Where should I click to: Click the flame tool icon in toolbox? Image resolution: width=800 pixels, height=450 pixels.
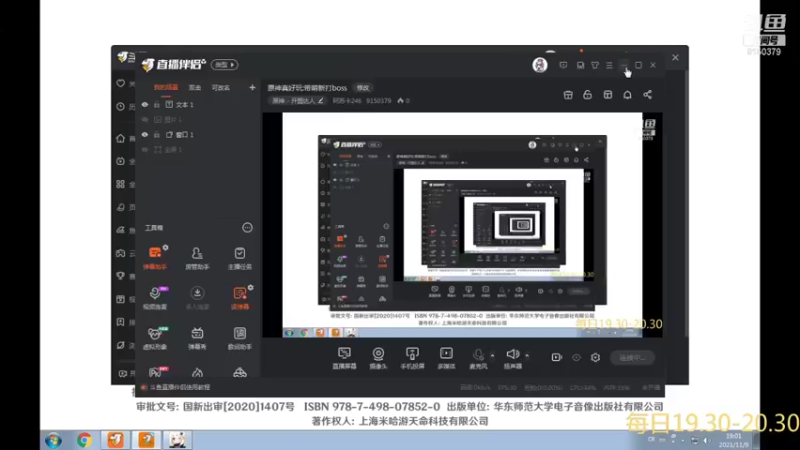click(x=197, y=372)
